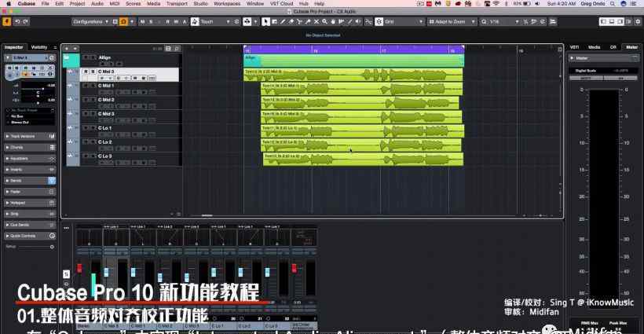
Task: Click the green Align folder event
Action: coord(354,61)
